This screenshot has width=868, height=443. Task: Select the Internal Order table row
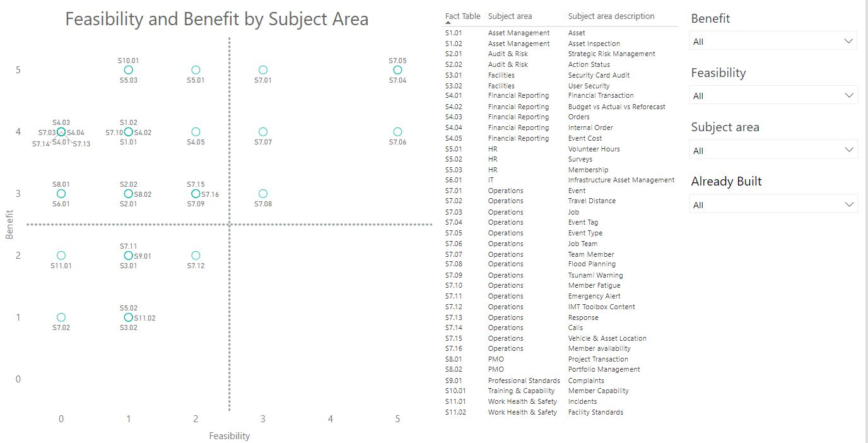pos(561,127)
